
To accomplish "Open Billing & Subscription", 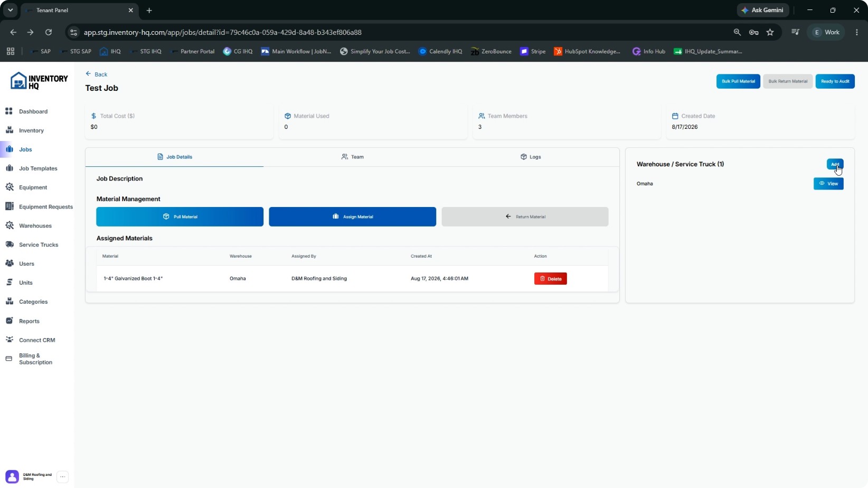I will pos(35,359).
